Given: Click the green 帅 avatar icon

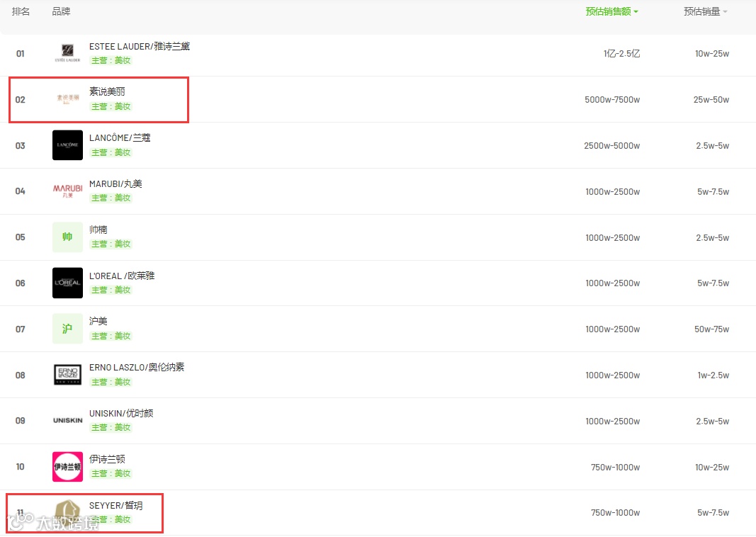Looking at the screenshot, I should 67,237.
